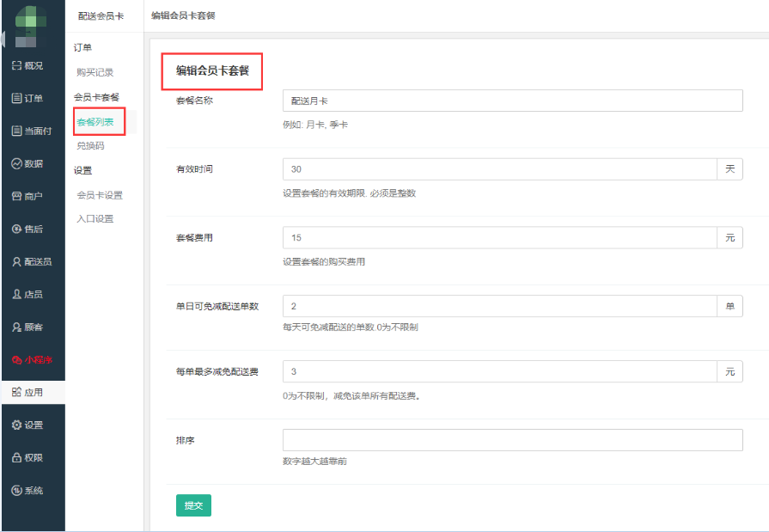
Task: Click the 元 addon beside 每单最多减免配送费
Action: coord(729,371)
